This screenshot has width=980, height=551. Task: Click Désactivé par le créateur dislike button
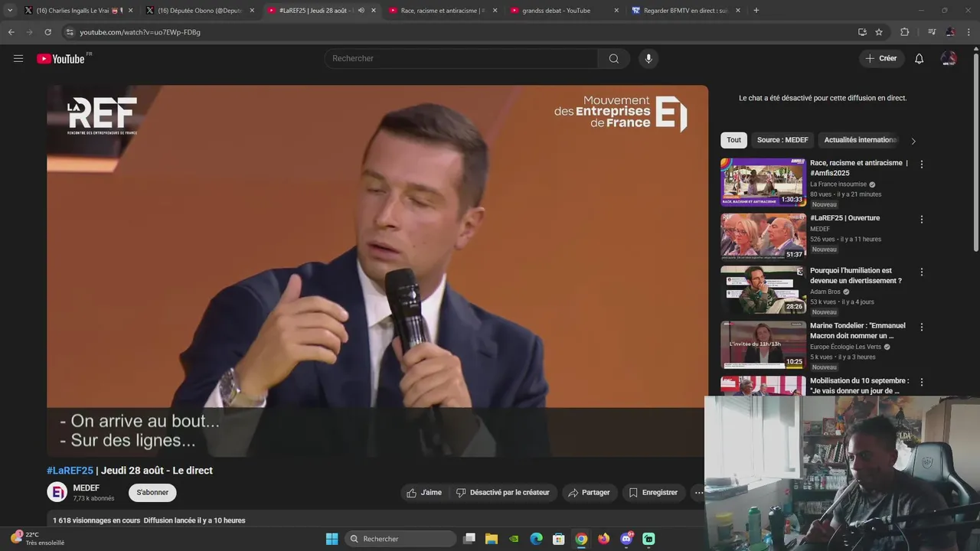coord(502,493)
